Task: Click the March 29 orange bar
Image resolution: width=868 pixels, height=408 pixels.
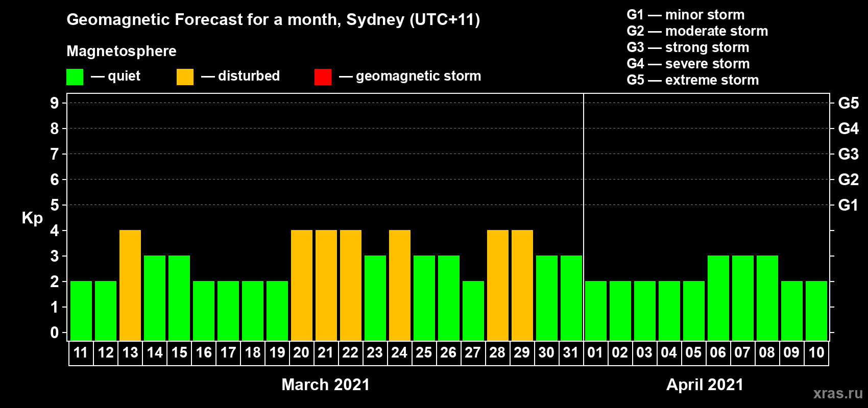Action: pyautogui.click(x=522, y=285)
